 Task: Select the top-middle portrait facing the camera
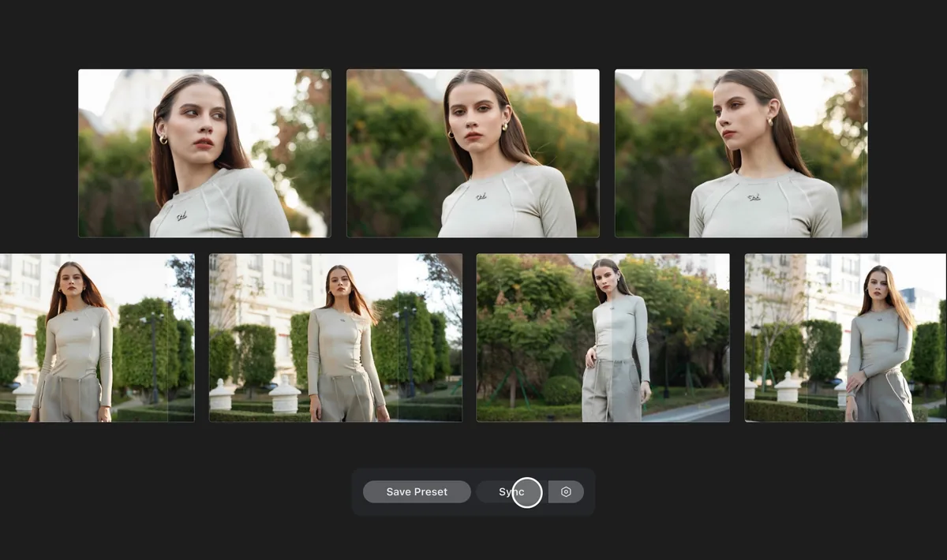pos(473,153)
